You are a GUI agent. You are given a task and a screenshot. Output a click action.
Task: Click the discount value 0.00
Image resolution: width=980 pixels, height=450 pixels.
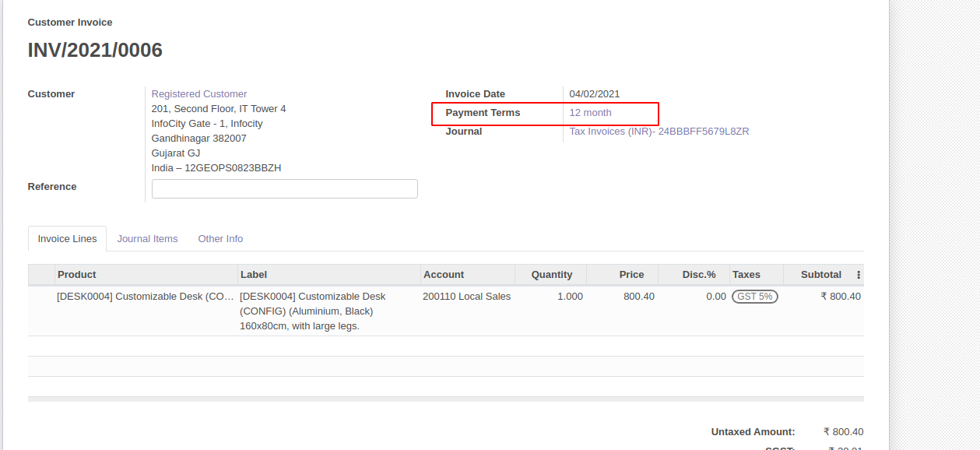(716, 297)
